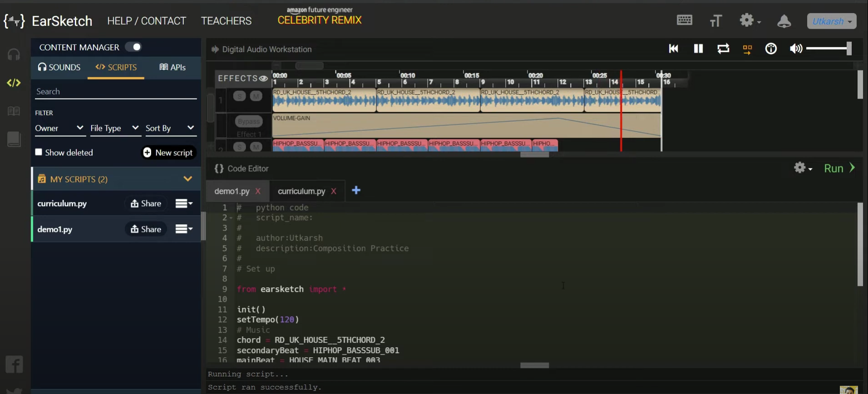868x394 pixels.
Task: Close the curriculum.py editor tab
Action: click(x=334, y=191)
